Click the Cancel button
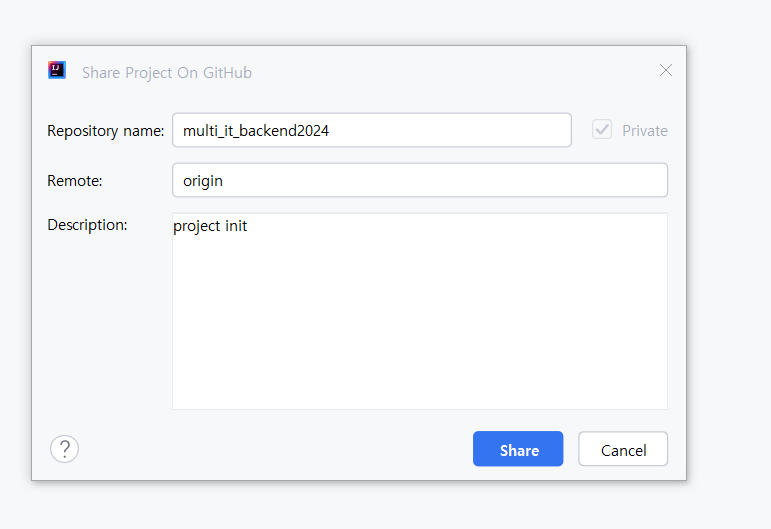 coord(623,449)
